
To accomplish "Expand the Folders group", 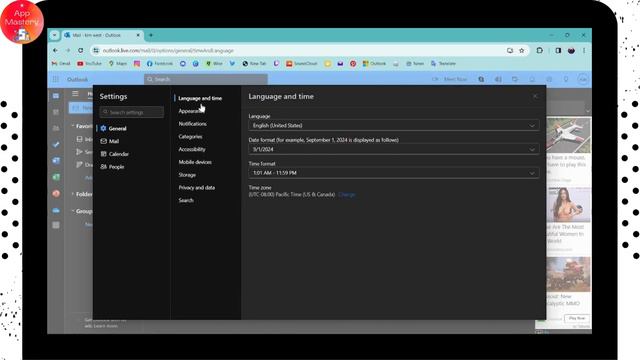I will [x=73, y=194].
